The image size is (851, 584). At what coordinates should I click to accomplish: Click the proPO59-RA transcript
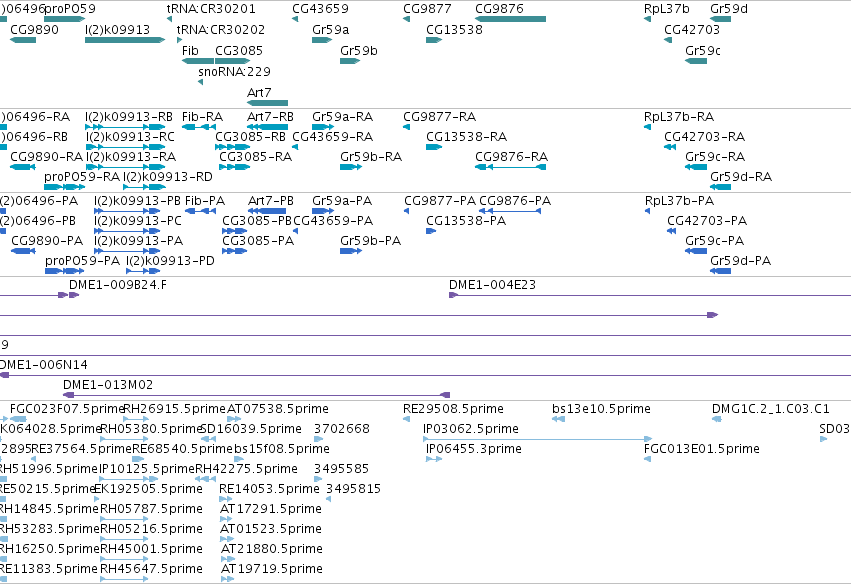coord(65,187)
